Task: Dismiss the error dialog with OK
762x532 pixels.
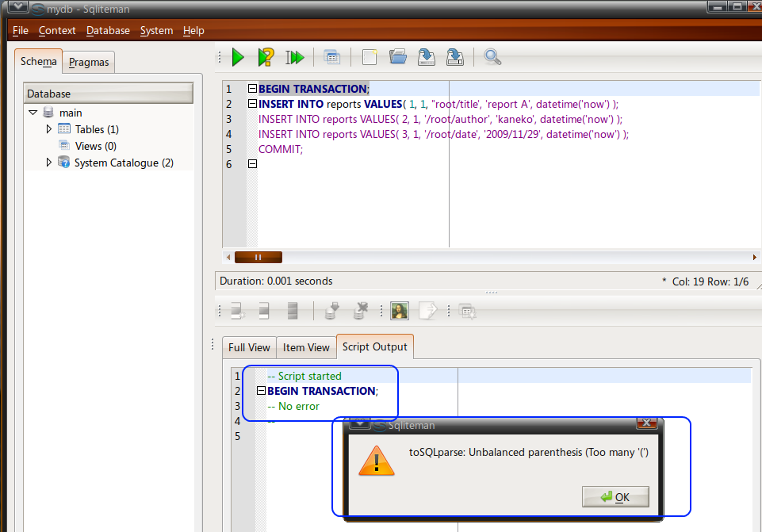Action: tap(615, 497)
